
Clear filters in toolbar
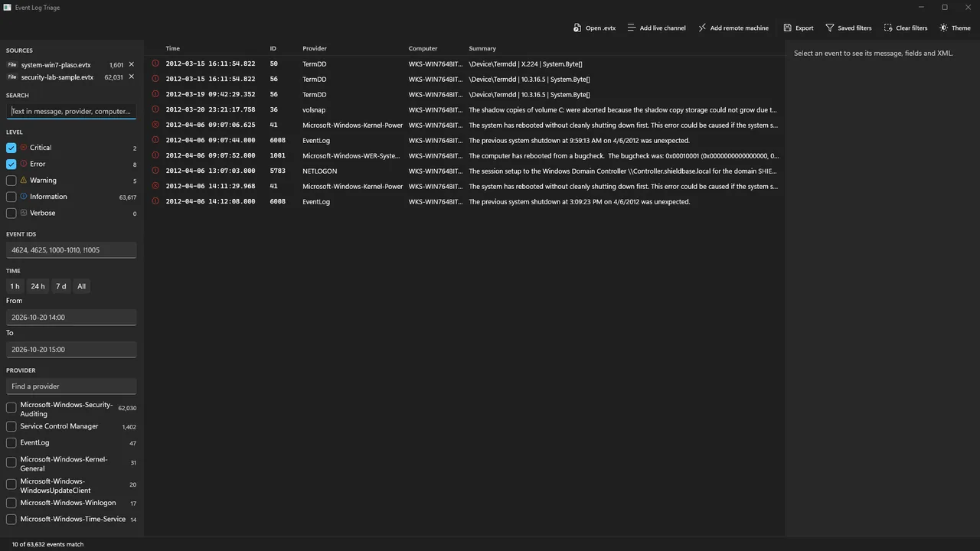905,28
